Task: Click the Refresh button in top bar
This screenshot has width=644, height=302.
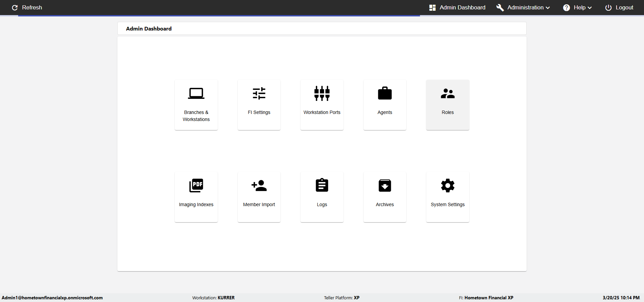Action: coord(27,7)
